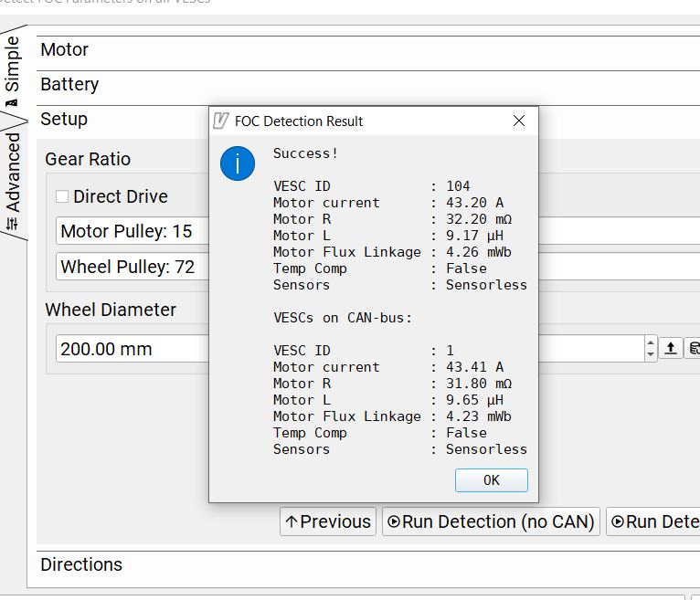
Task: Click the OK button in FOC Detection Result
Action: 491,480
